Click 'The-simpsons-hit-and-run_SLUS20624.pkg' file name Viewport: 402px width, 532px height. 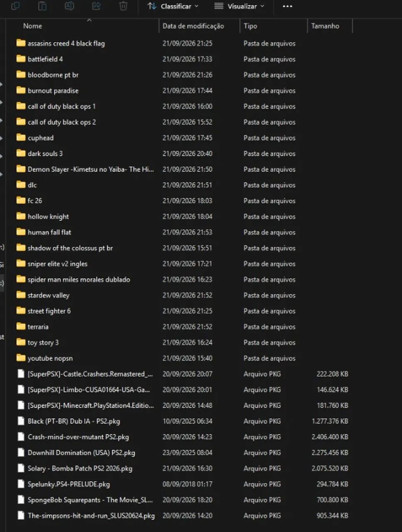coord(91,516)
